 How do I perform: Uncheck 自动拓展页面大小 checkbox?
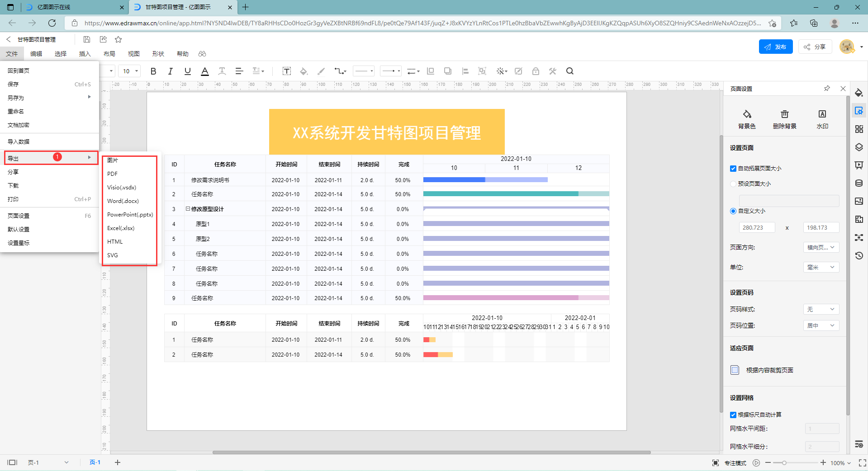coord(733,169)
